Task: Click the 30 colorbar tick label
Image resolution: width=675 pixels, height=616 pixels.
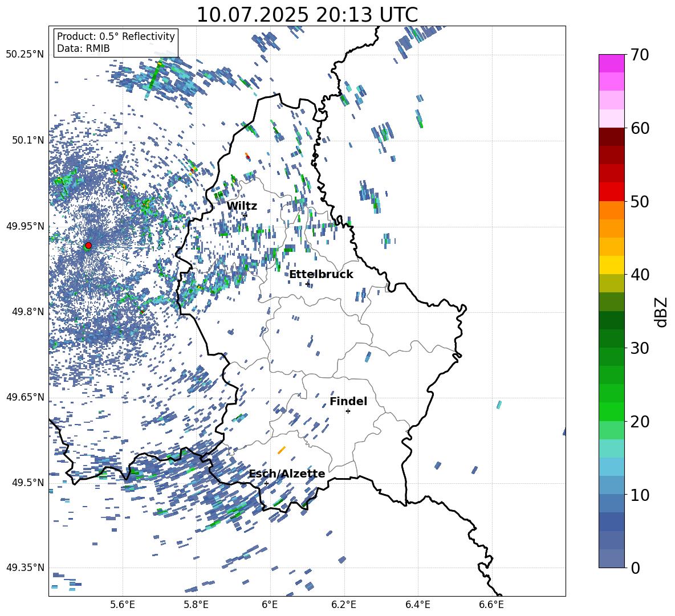Action: [640, 348]
